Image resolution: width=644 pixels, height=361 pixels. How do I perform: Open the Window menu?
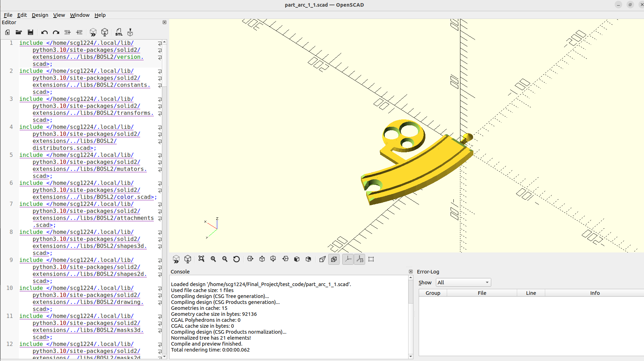(80, 15)
